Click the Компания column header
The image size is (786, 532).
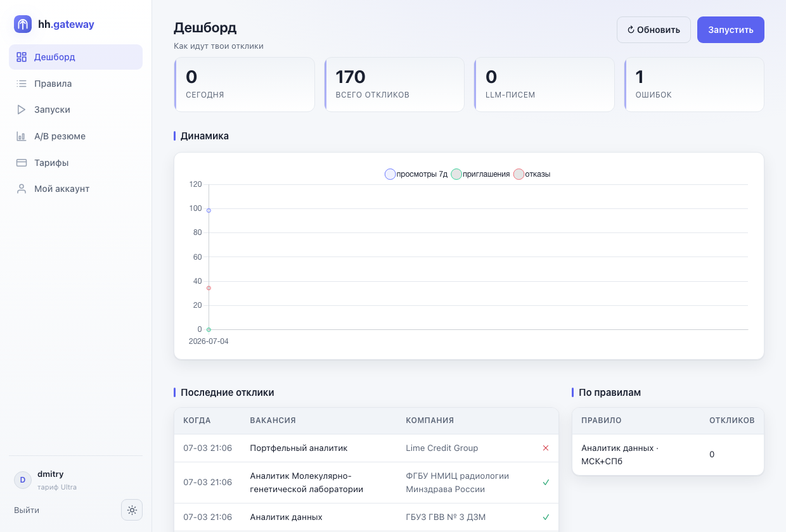click(430, 421)
